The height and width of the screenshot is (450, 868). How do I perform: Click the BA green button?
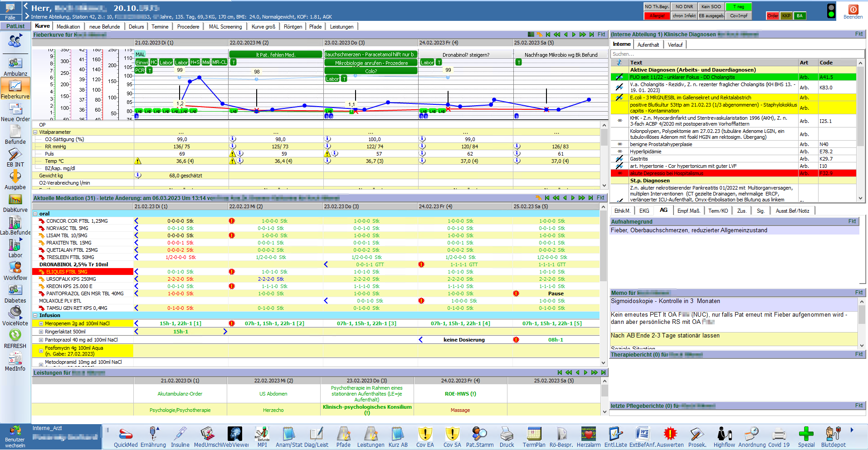coord(800,16)
